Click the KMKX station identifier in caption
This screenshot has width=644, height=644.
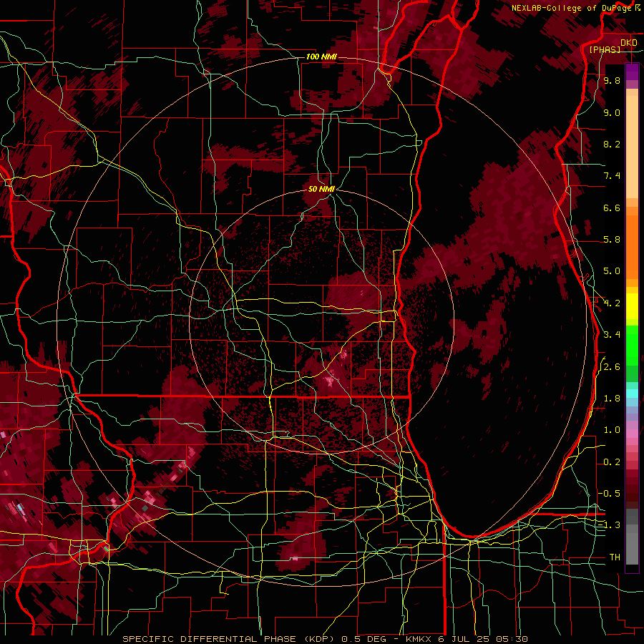click(420, 639)
